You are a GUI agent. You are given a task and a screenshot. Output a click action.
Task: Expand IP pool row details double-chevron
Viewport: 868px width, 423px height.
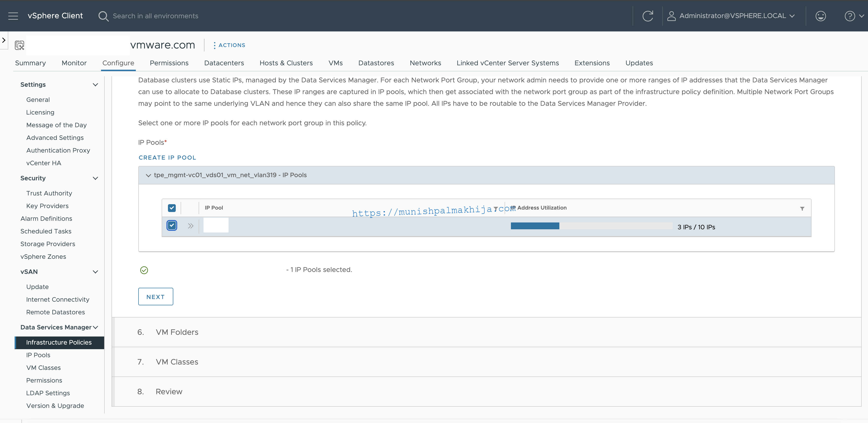point(191,226)
